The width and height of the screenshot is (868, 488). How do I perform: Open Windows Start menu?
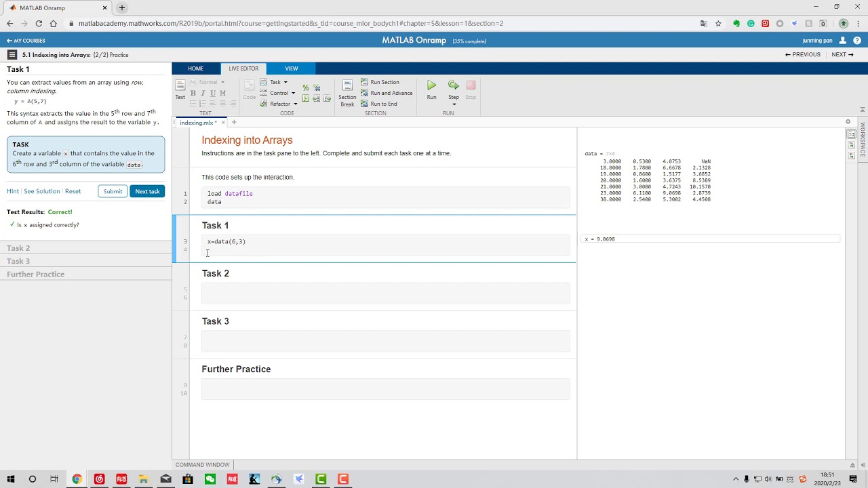10,479
